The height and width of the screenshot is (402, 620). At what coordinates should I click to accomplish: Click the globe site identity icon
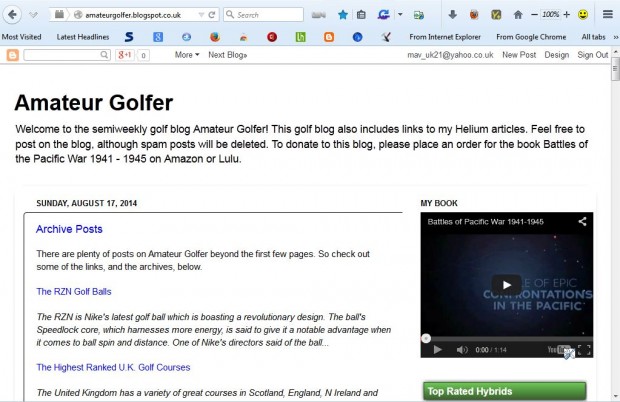pyautogui.click(x=78, y=15)
